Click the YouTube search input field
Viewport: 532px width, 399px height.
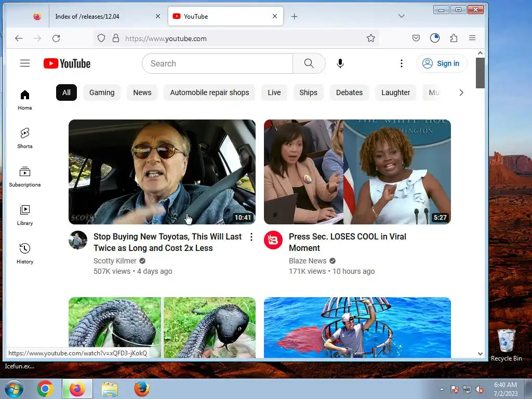[218, 63]
